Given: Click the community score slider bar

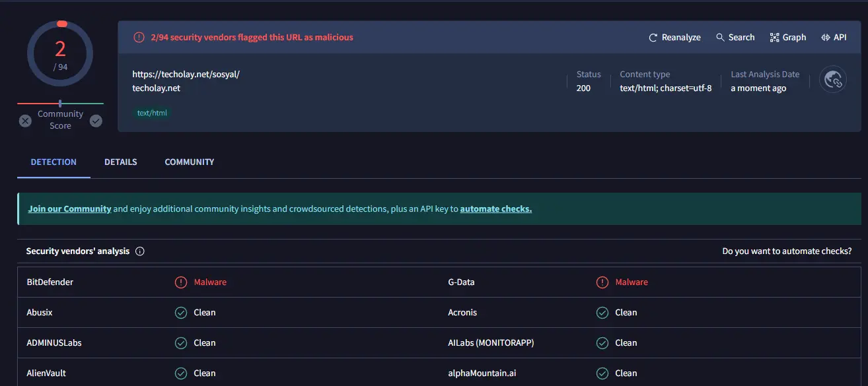Looking at the screenshot, I should (60, 104).
